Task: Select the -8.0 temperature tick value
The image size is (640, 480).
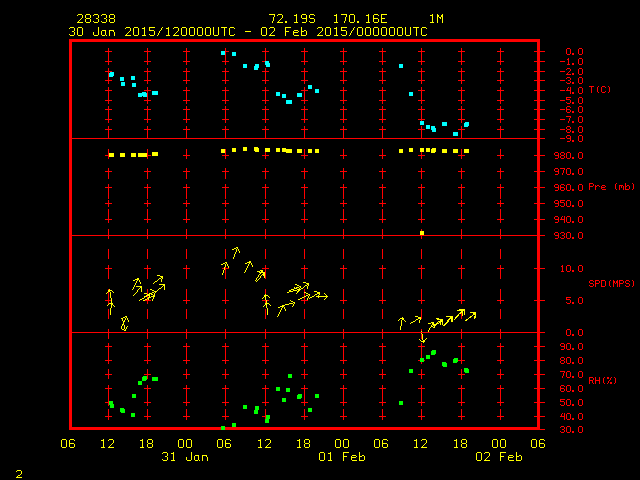Action: tap(571, 129)
